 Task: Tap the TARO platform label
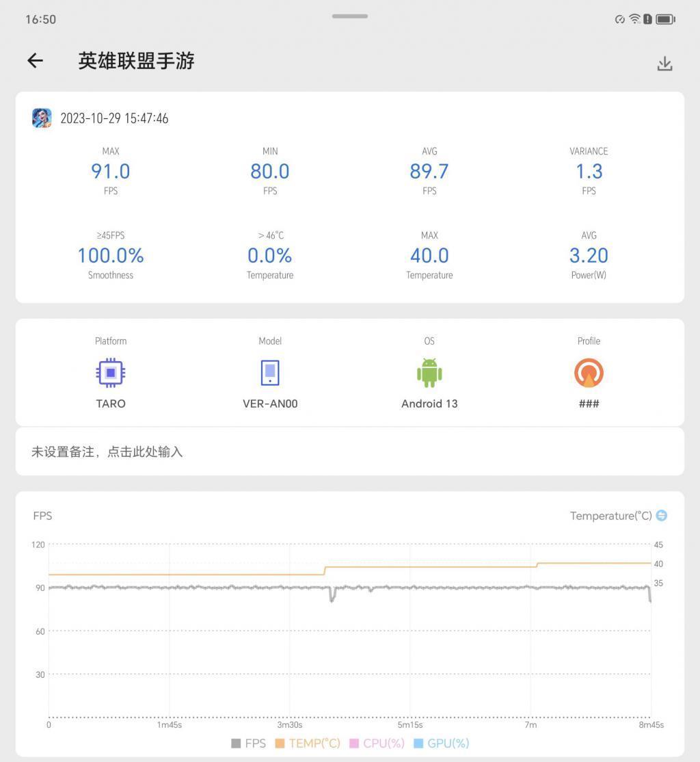pos(111,404)
